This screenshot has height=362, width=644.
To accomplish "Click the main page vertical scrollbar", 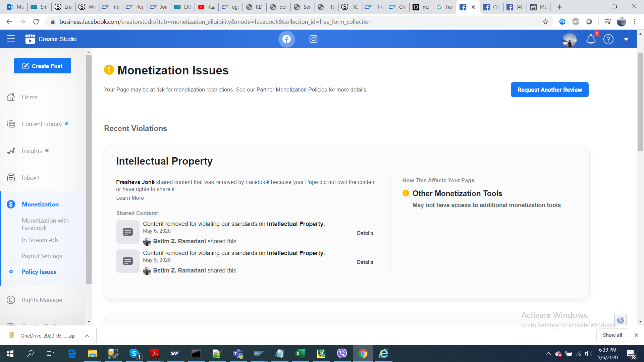I will tap(640, 101).
